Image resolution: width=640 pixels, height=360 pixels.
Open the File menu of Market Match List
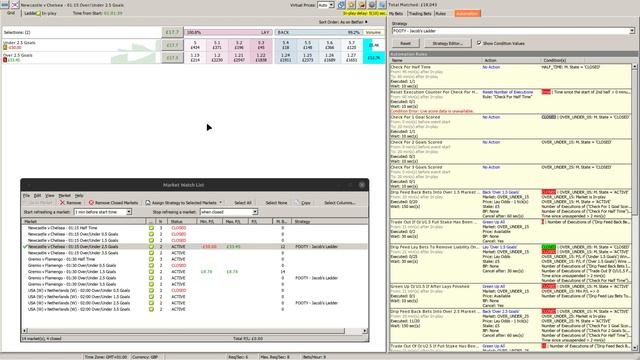click(26, 196)
